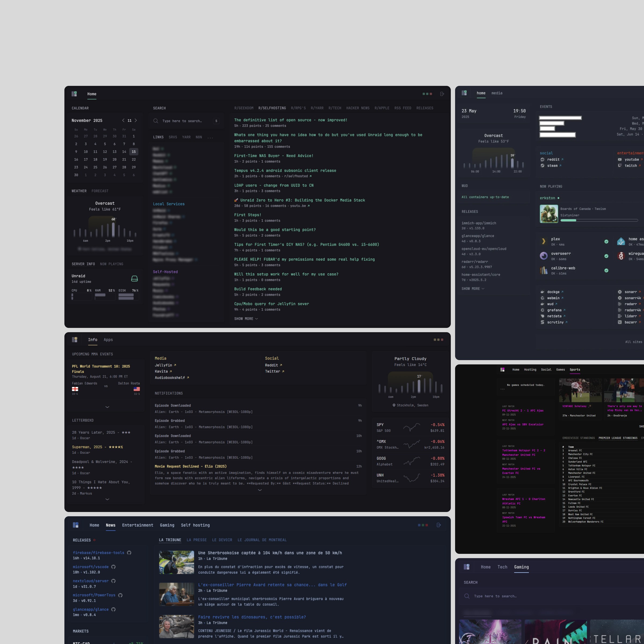Click next month arrow in calendar
Screen dimensions: 644x644
[136, 121]
